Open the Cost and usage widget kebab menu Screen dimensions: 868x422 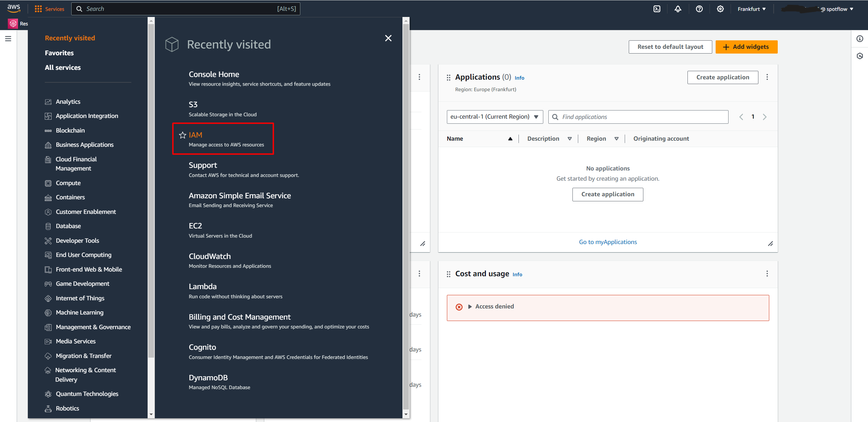pyautogui.click(x=767, y=274)
